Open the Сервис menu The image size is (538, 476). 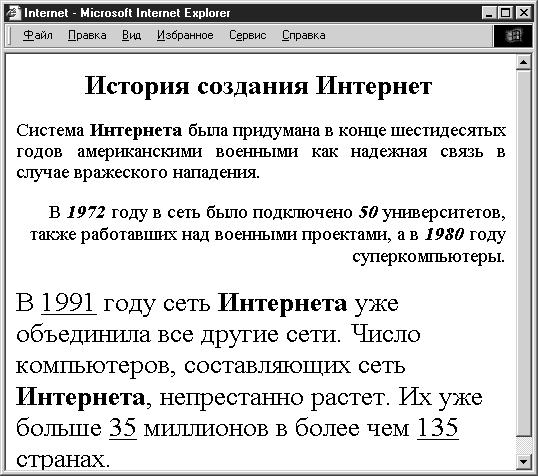[248, 35]
